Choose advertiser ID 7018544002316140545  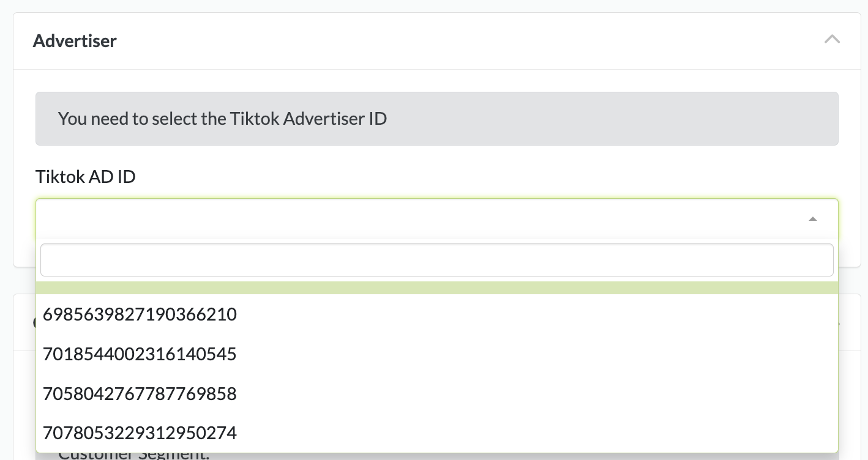pos(140,354)
